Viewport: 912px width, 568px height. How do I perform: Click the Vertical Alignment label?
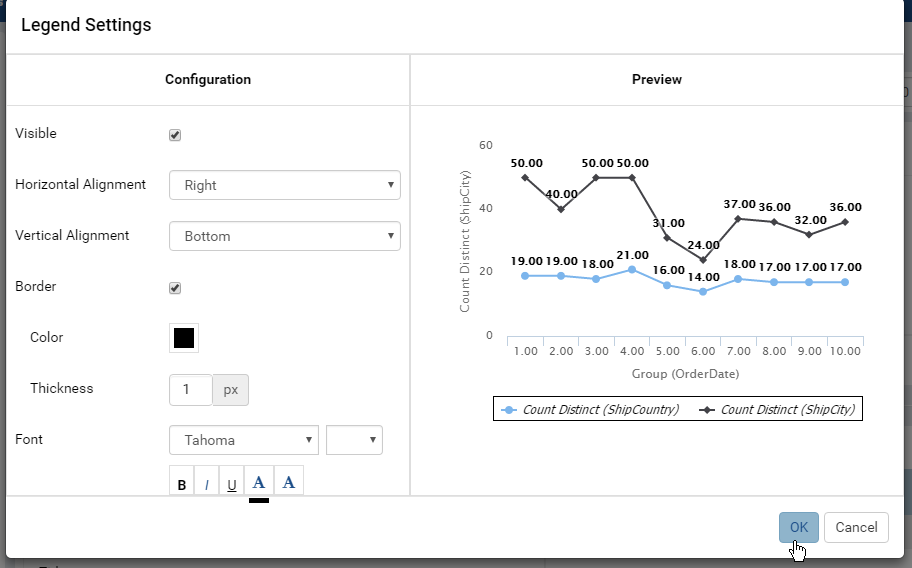72,235
